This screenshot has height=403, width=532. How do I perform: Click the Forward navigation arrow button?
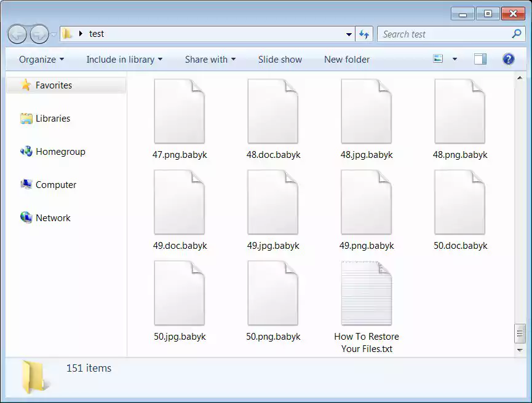point(39,34)
